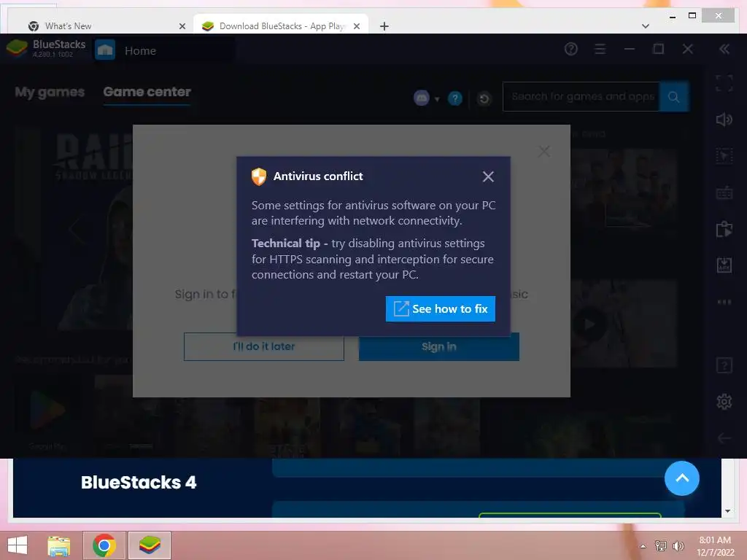The image size is (747, 560).
Task: Collapse the sidebar with double chevron
Action: (x=724, y=49)
